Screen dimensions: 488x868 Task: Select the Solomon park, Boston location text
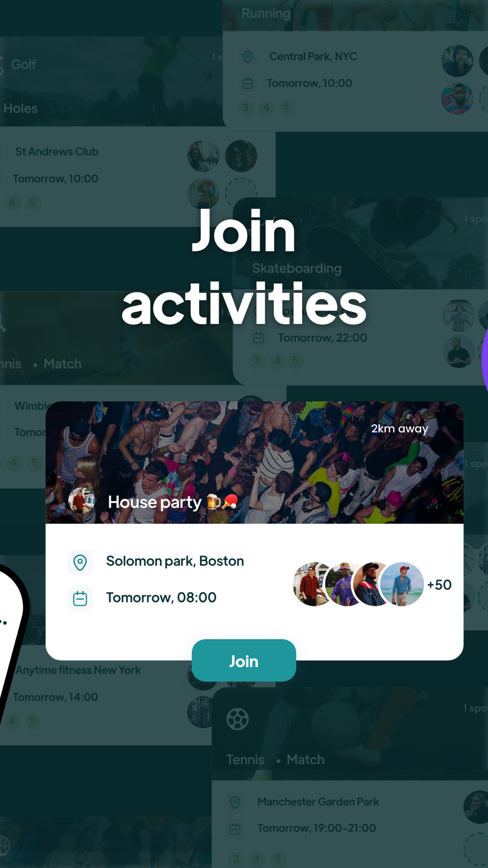tap(175, 561)
